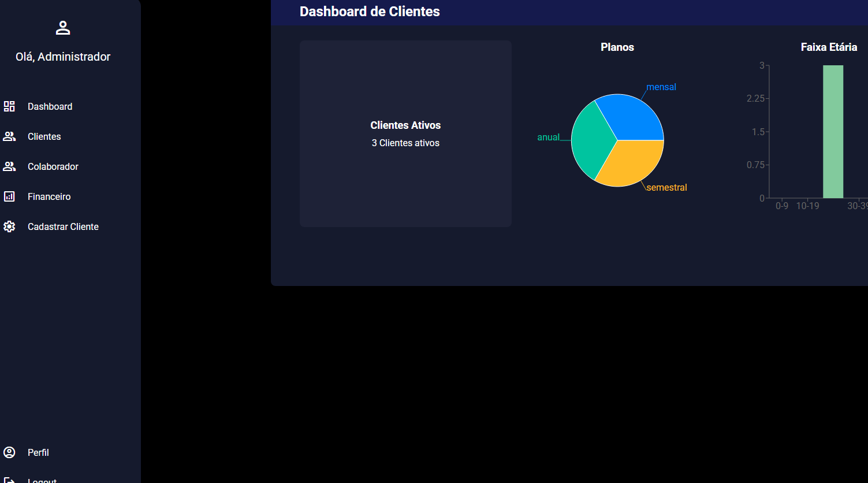
Task: Click the Clientes Ativos card
Action: point(405,133)
